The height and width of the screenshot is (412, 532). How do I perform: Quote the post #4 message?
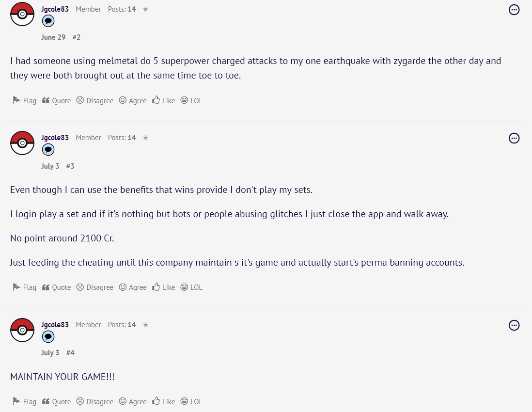[x=56, y=401]
